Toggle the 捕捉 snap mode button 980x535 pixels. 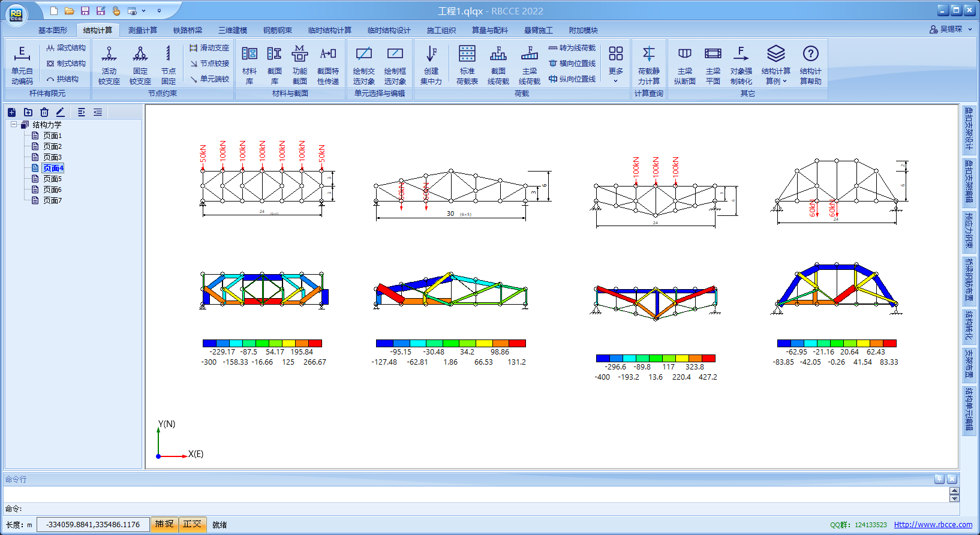[164, 524]
